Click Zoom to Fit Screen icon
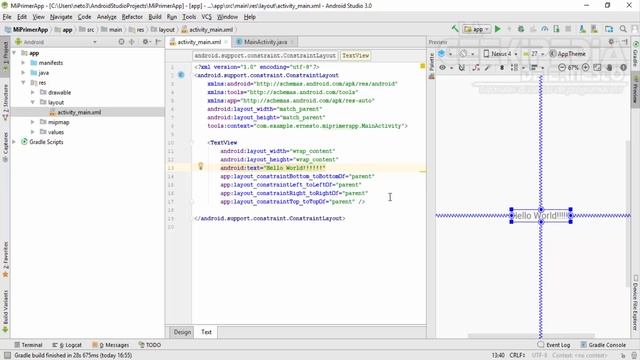Image resolution: width=640 pixels, height=360 pixels. click(x=597, y=67)
